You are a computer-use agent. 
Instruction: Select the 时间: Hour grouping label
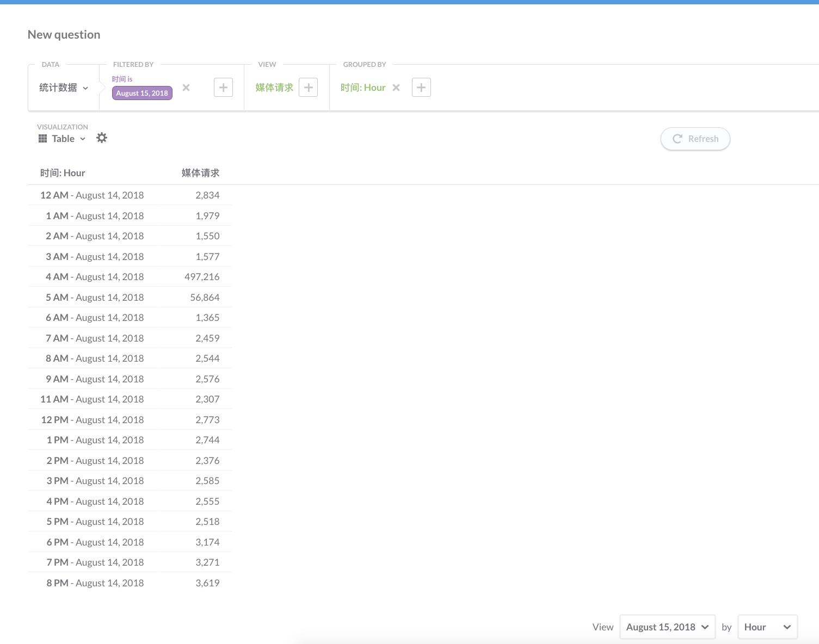[x=362, y=87]
